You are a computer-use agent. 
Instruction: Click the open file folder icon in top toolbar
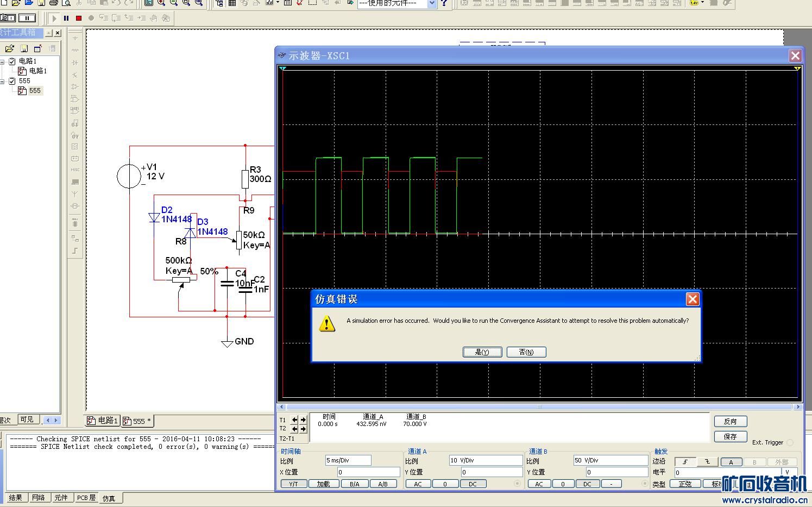tap(17, 3)
